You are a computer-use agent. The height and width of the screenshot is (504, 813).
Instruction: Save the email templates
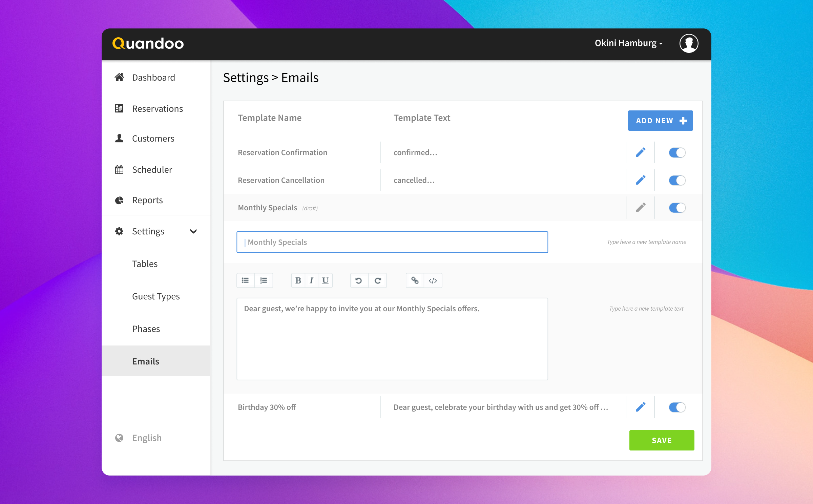tap(662, 440)
